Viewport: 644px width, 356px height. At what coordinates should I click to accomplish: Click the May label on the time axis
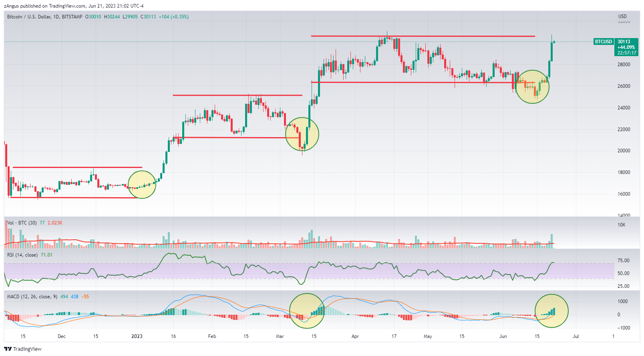coord(428,336)
